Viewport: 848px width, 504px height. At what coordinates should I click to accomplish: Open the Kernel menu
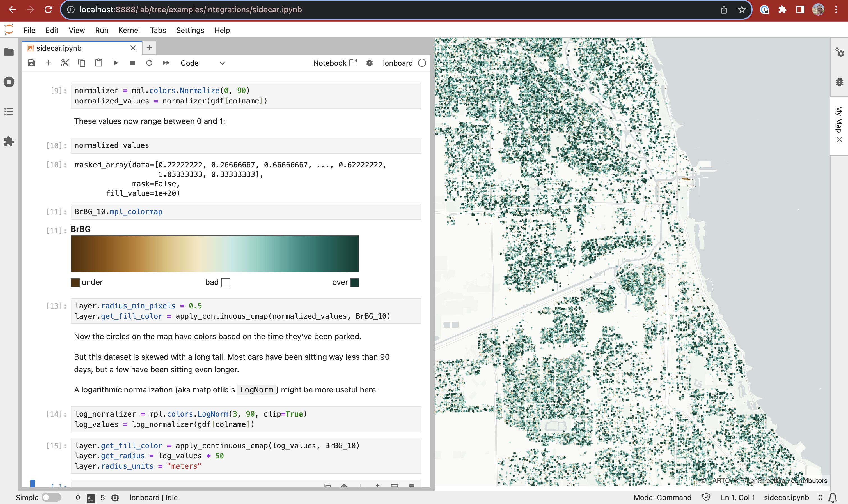[x=129, y=30]
